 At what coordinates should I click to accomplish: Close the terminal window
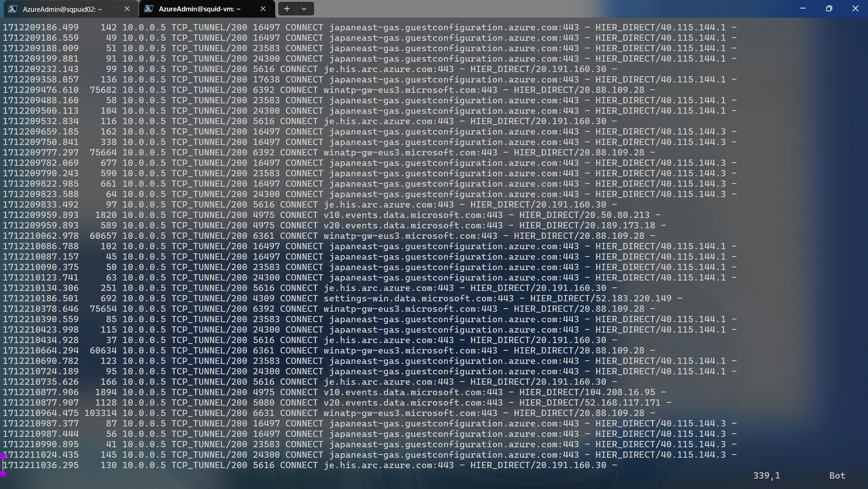tap(855, 9)
